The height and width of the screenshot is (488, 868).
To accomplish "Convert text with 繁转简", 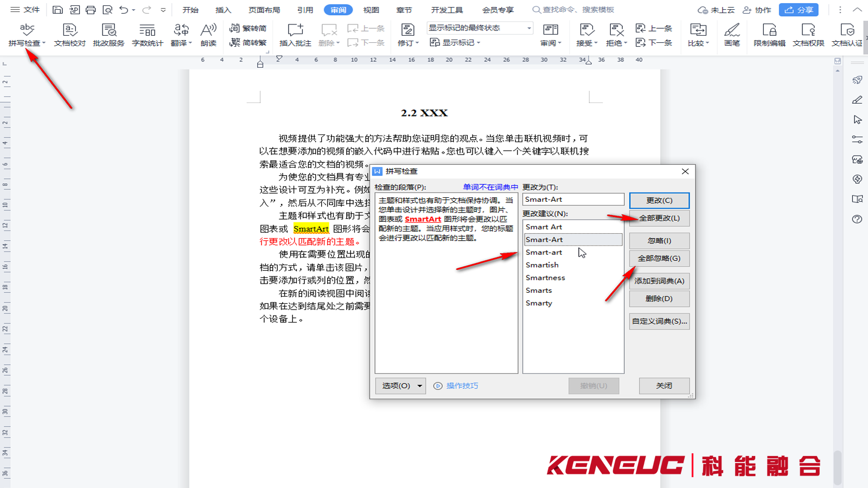I will [248, 28].
